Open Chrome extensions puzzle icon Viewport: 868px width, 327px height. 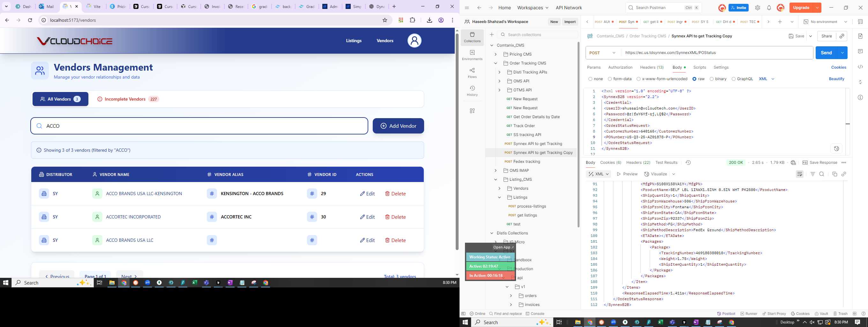pos(412,20)
